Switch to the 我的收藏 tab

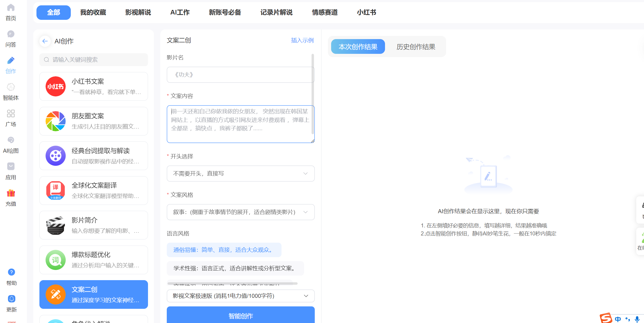coord(93,12)
